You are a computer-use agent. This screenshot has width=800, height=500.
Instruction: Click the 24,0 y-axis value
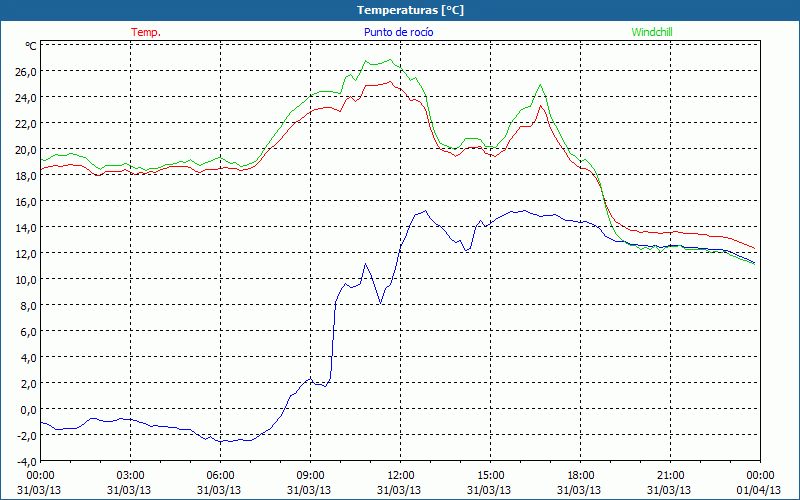24,97
